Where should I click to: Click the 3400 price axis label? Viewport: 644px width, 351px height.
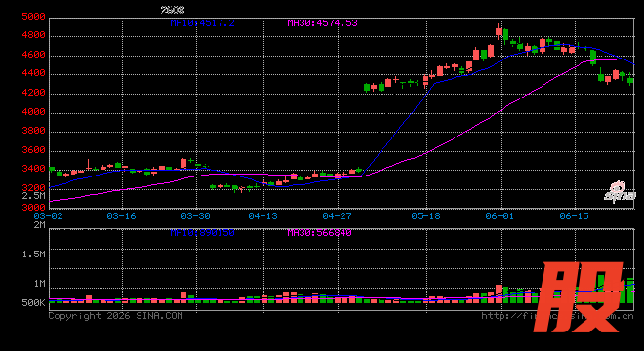pos(33,169)
